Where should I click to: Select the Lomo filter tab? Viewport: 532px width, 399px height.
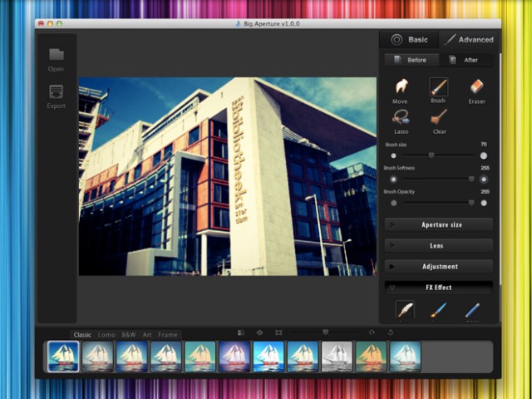[106, 334]
